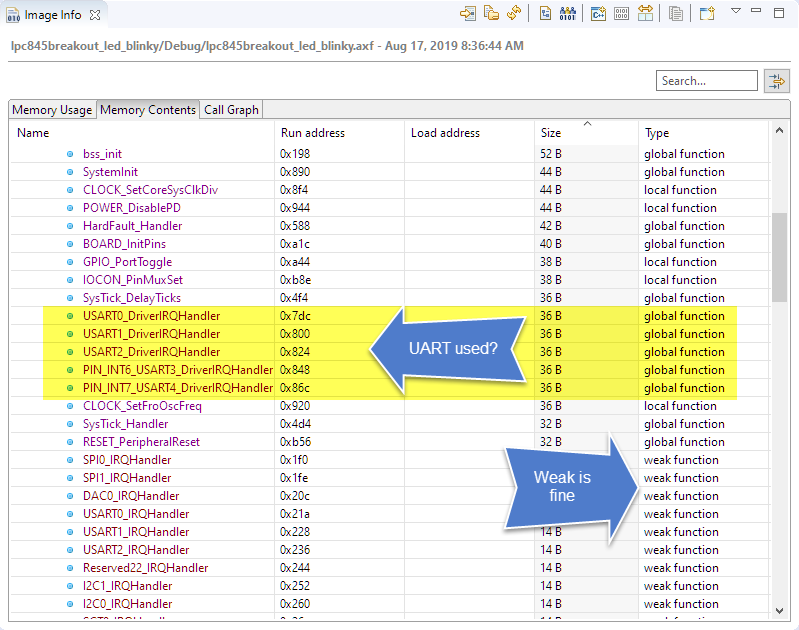
Task: Open the view menu dropdown triangle
Action: pos(736,12)
